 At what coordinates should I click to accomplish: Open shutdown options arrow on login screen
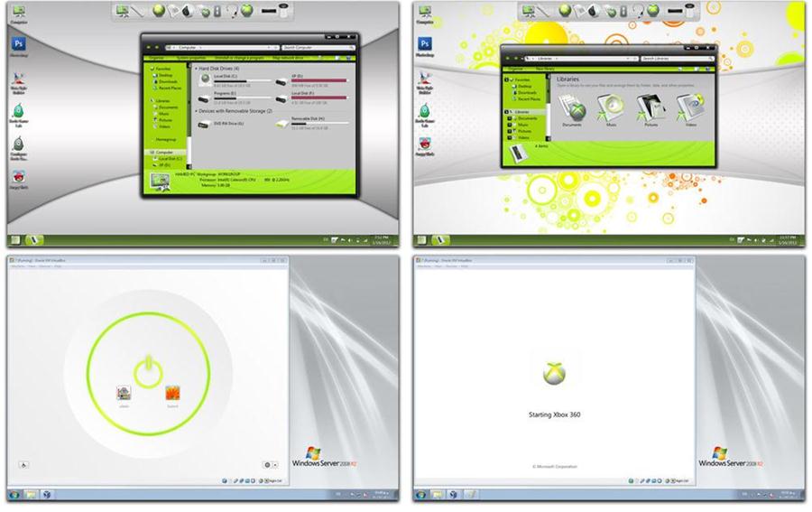click(x=274, y=465)
